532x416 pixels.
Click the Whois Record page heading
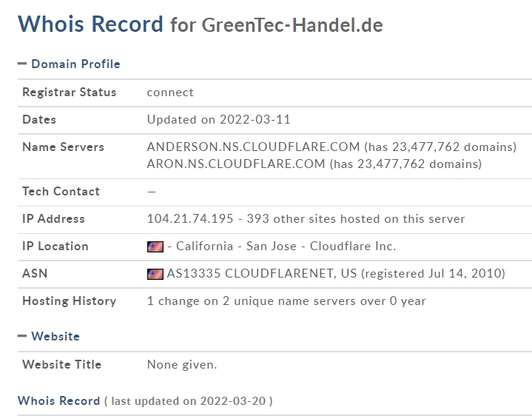[x=90, y=24]
